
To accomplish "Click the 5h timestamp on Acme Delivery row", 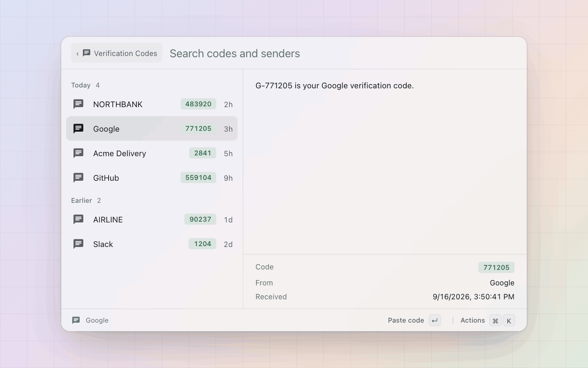I will 228,153.
